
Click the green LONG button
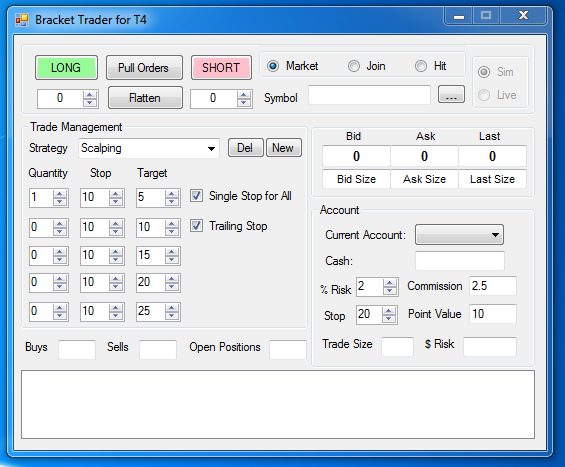(x=66, y=67)
